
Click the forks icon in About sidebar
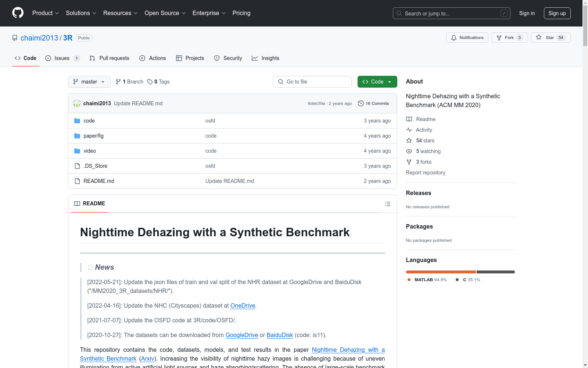[x=409, y=162]
